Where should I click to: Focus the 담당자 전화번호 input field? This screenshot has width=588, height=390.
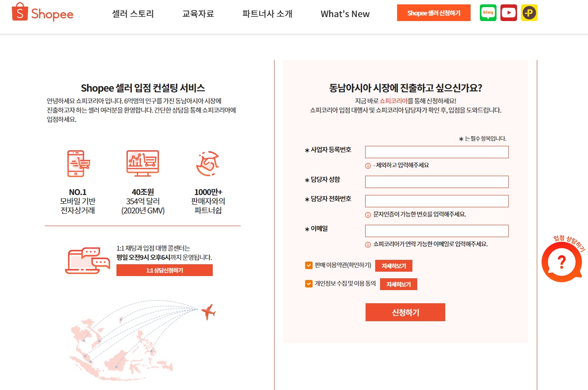(x=437, y=201)
